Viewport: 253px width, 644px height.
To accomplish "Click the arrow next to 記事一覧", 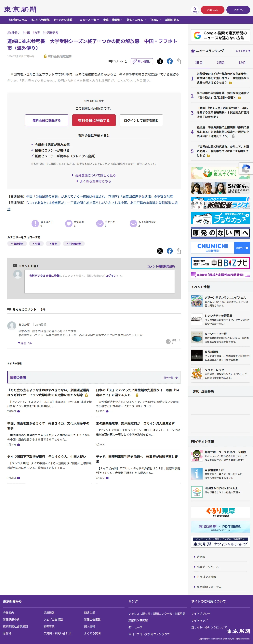I will (x=176, y=378).
